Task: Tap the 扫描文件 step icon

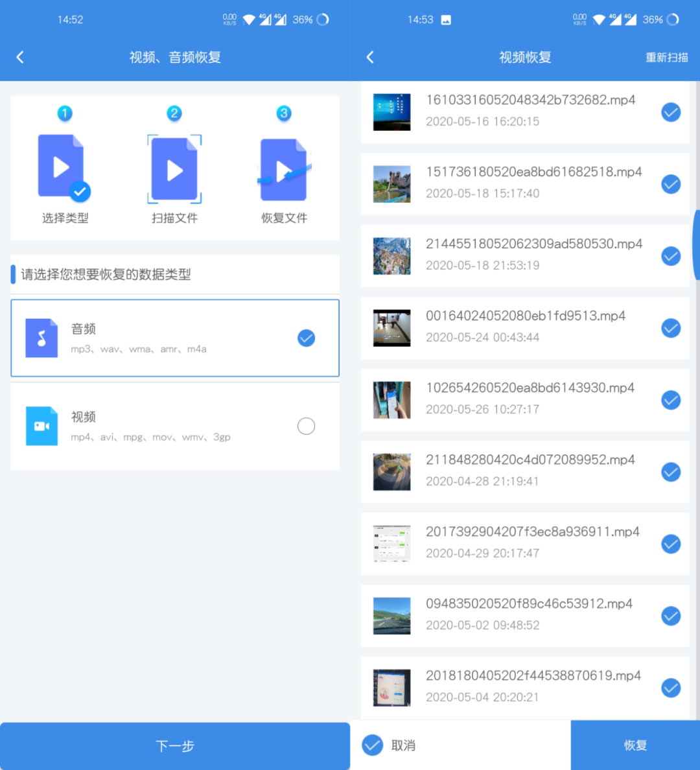Action: tap(174, 169)
